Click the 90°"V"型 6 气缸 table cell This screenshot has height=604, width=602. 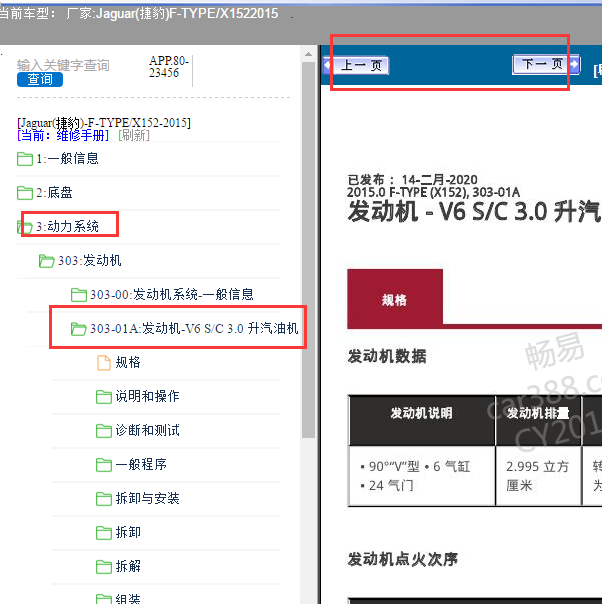422,476
